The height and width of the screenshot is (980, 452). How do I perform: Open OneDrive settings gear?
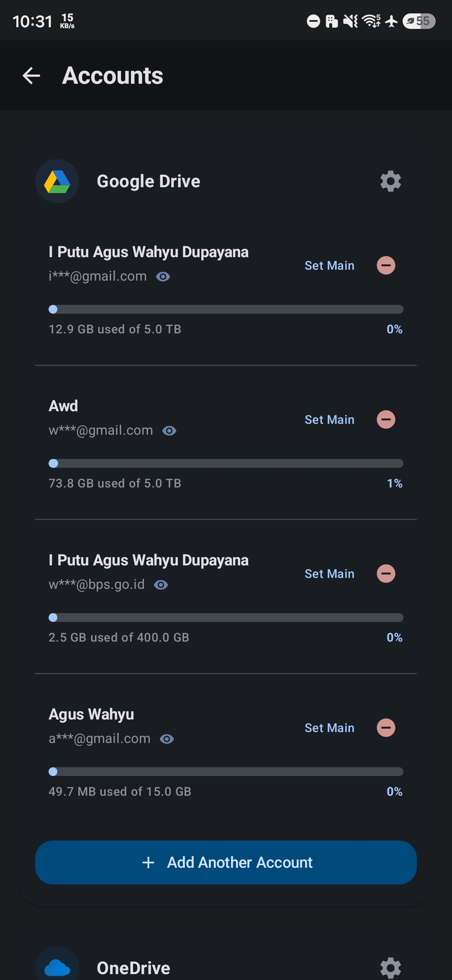[390, 968]
